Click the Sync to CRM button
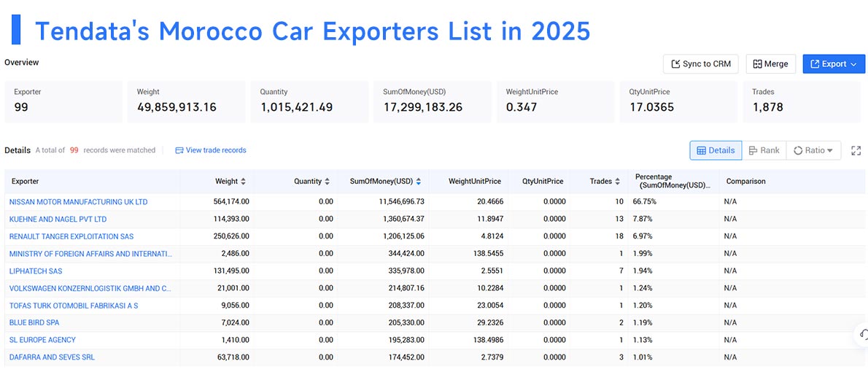This screenshot has width=868, height=372. point(701,63)
